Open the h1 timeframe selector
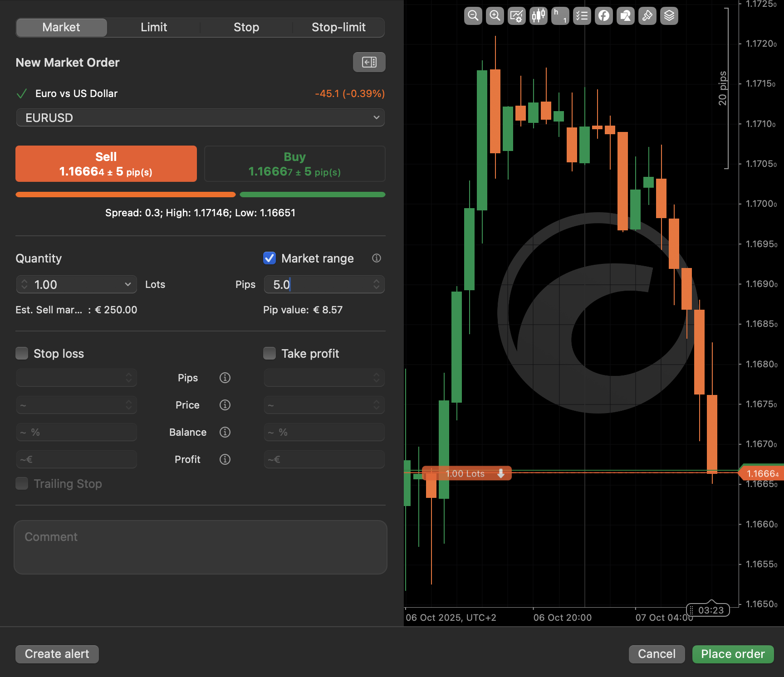This screenshot has height=677, width=784. coord(560,16)
